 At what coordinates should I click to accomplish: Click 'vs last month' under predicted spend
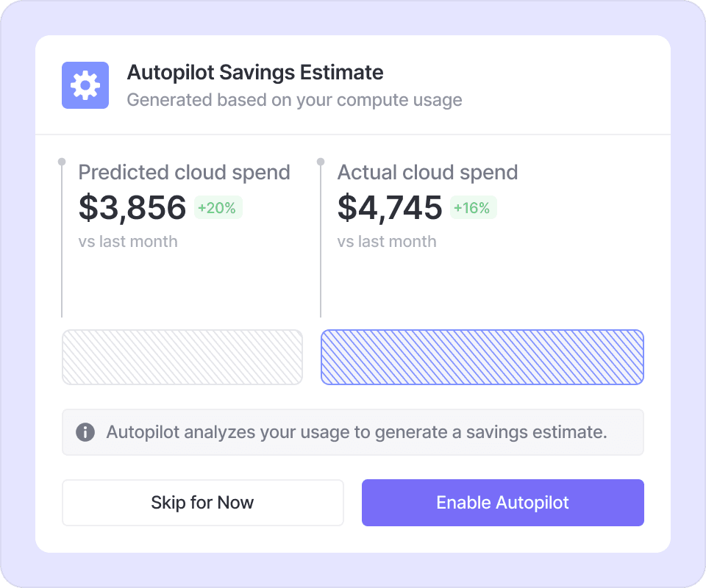(x=128, y=242)
